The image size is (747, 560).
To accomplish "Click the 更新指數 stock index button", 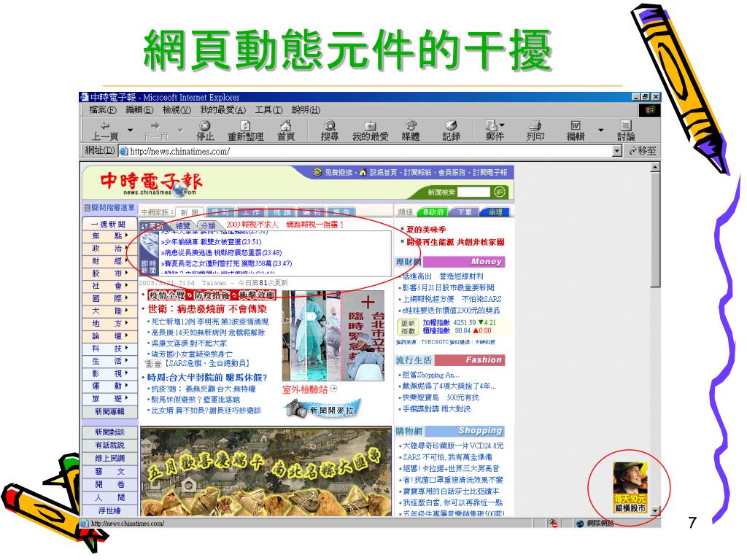I will tap(408, 327).
